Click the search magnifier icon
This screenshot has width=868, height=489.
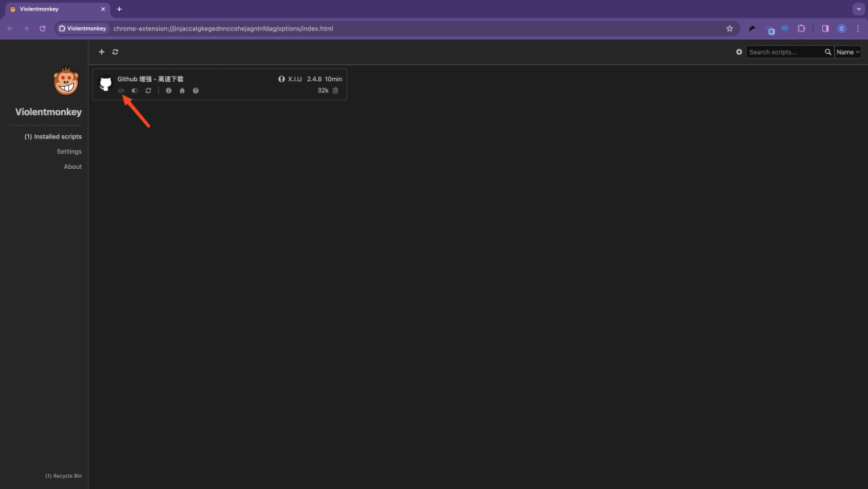(828, 52)
